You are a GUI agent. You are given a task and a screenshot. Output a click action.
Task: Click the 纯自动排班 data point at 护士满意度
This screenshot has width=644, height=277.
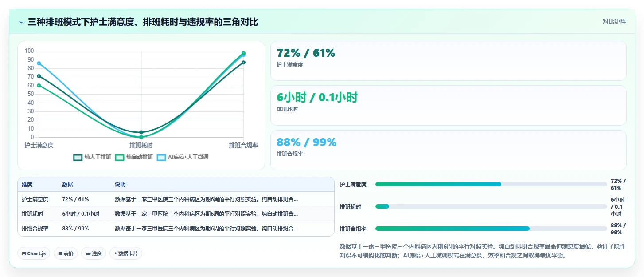tap(39, 85)
